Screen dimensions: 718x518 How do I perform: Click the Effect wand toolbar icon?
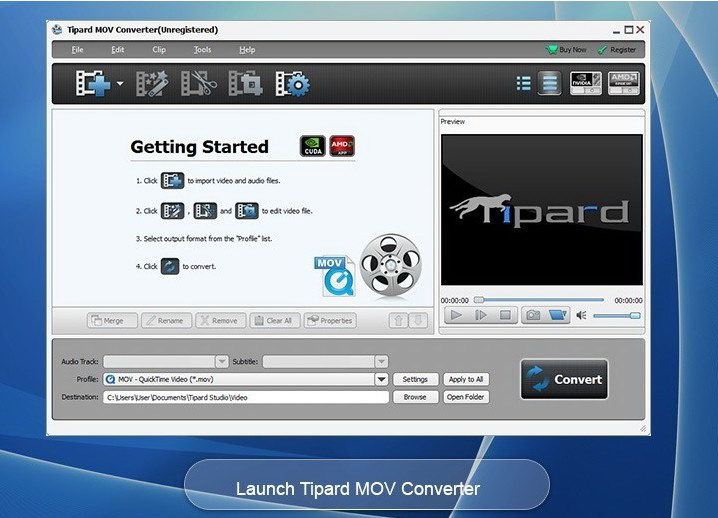pyautogui.click(x=152, y=83)
